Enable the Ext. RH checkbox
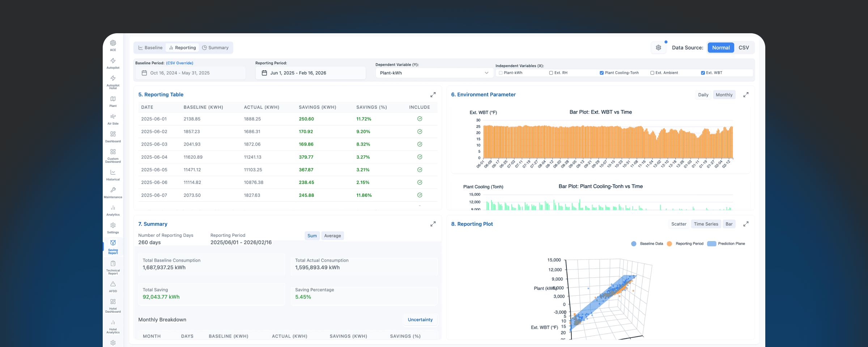Screen dimensions: 868x347 click(551, 73)
